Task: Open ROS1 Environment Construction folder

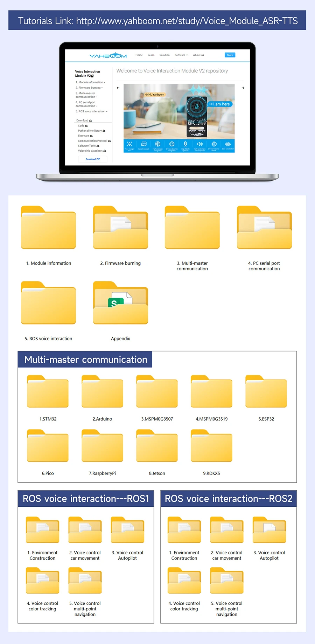Action: pos(42,530)
